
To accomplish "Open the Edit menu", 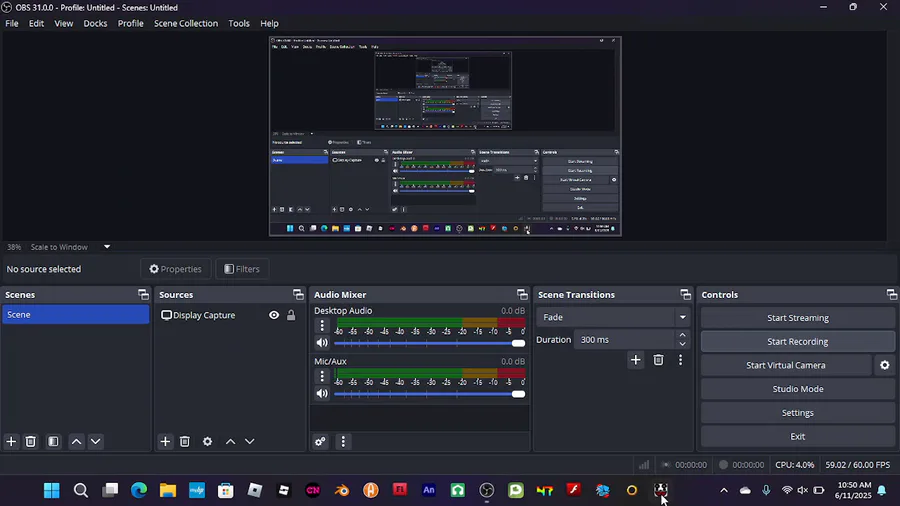I will coord(36,24).
